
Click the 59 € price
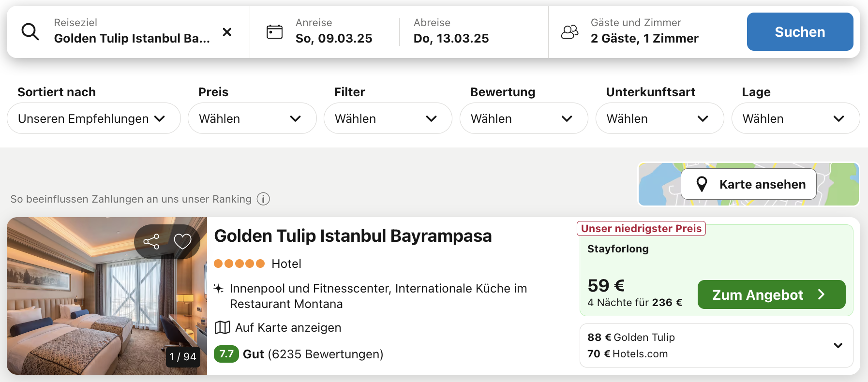[606, 285]
